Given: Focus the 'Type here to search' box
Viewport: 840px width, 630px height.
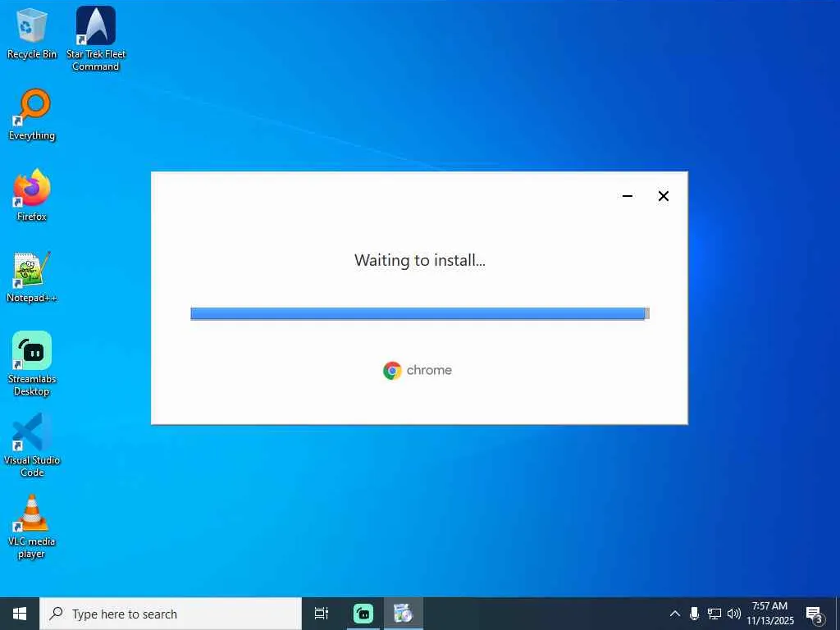Looking at the screenshot, I should 171,614.
